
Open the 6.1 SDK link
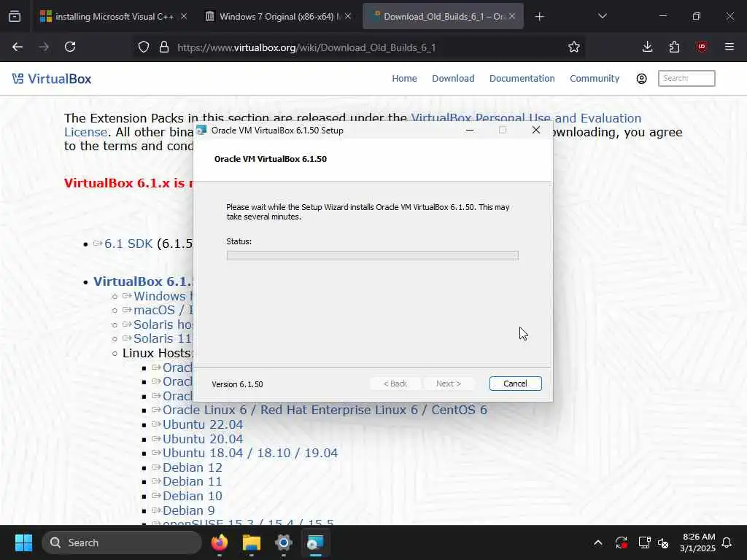point(128,244)
